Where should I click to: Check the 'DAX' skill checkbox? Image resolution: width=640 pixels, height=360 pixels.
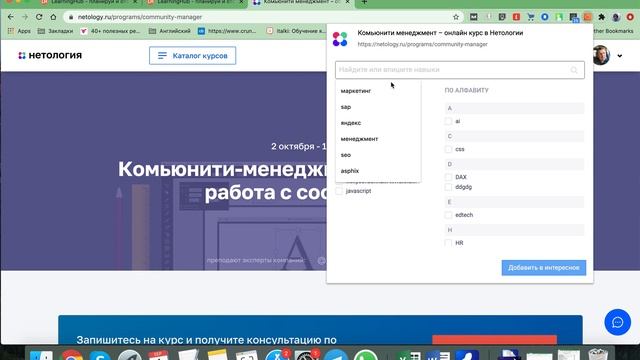(448, 177)
